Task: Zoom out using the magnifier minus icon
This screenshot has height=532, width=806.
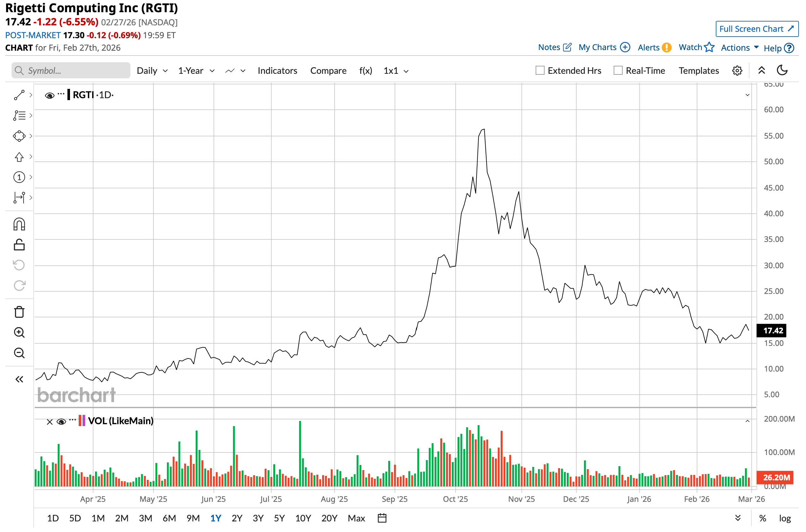Action: coord(19,353)
